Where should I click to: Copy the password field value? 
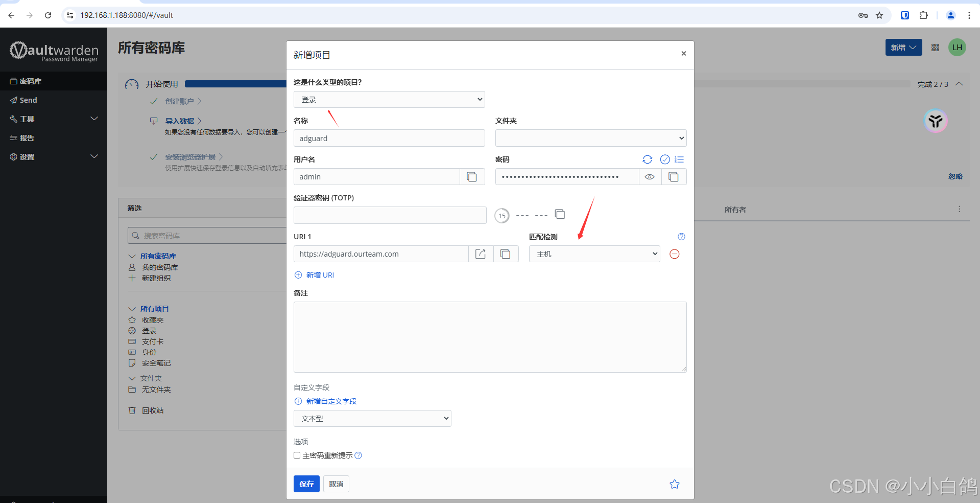(x=674, y=177)
